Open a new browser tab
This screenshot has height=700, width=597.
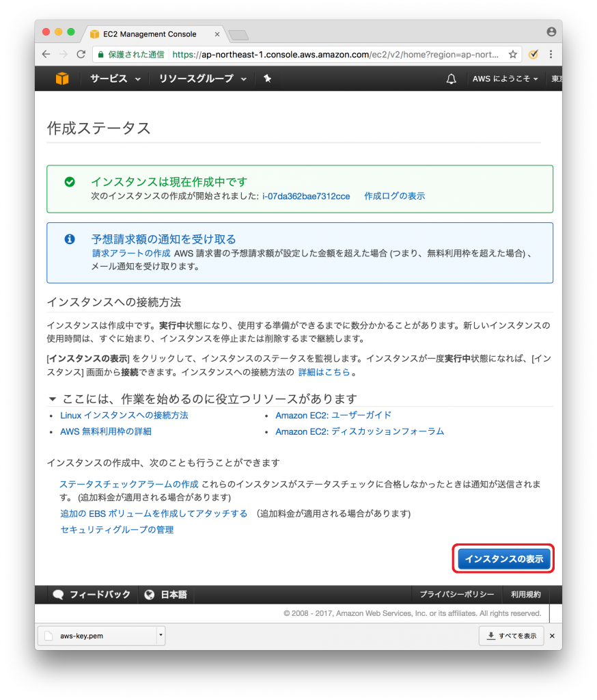coord(238,35)
